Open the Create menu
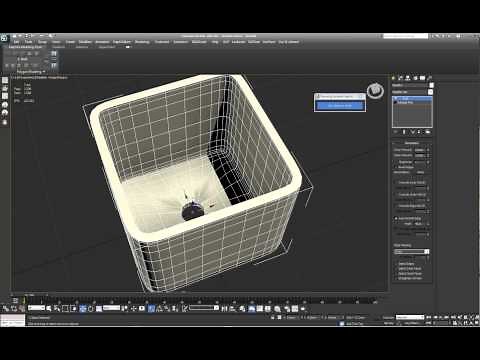 click(70, 42)
